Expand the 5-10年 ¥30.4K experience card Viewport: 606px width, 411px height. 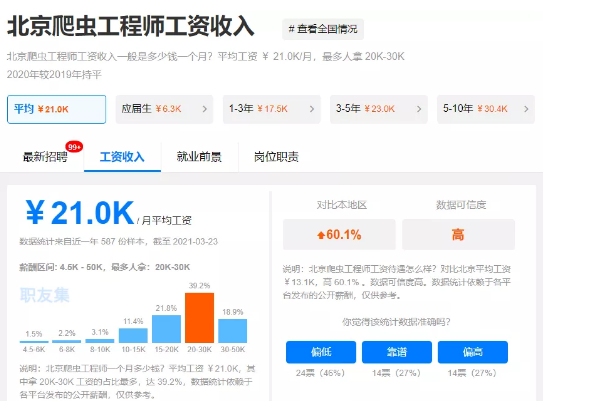click(486, 108)
